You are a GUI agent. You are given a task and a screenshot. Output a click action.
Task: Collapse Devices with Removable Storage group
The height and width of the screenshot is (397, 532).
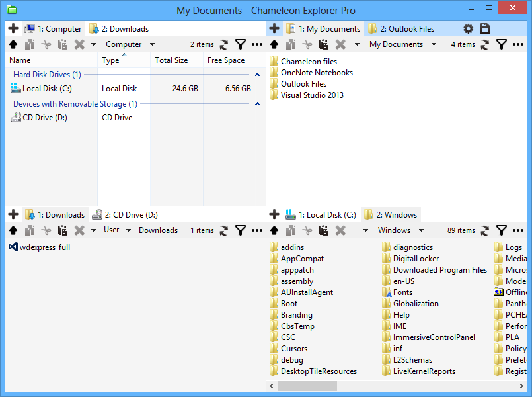[257, 104]
